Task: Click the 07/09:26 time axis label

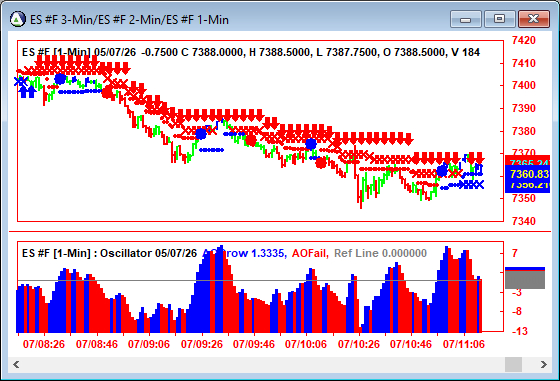Action: click(x=201, y=344)
